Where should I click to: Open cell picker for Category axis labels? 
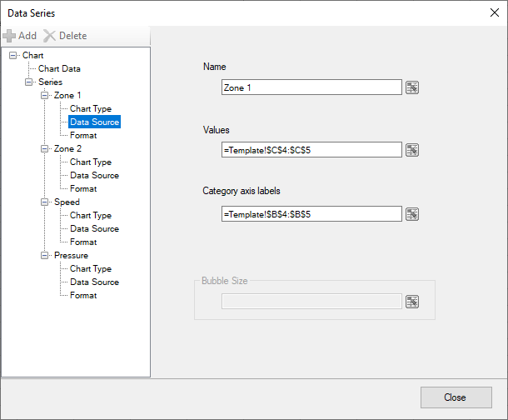point(412,214)
